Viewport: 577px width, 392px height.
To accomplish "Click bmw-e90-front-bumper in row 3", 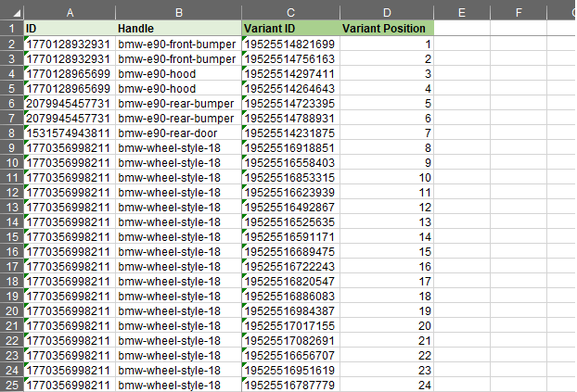I will click(179, 58).
